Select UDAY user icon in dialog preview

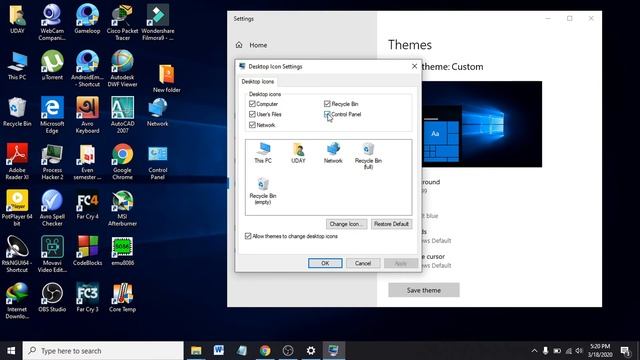point(298,153)
